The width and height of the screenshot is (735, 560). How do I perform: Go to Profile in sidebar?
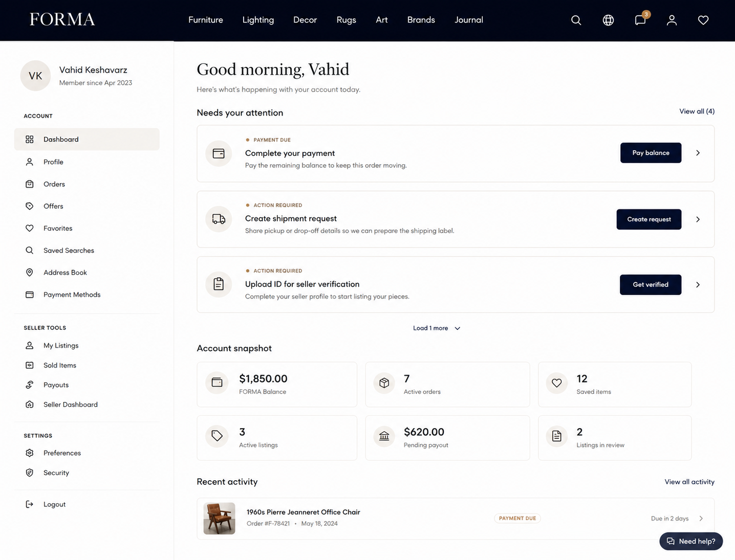pyautogui.click(x=87, y=162)
